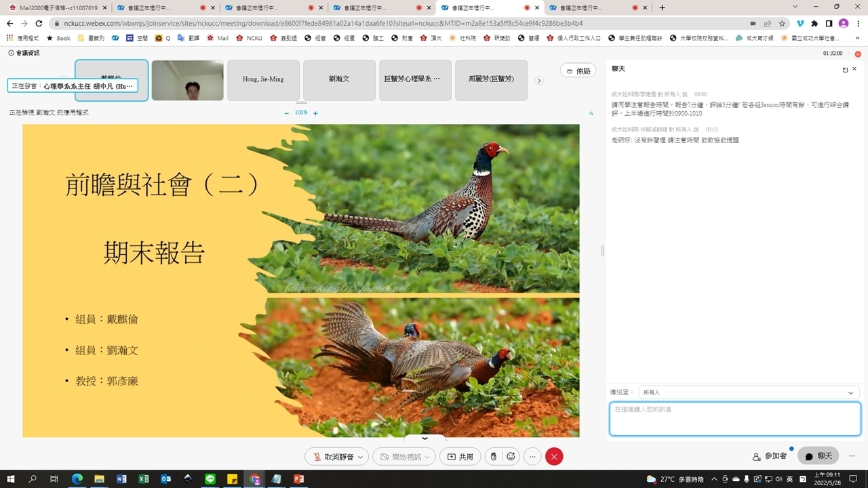The height and width of the screenshot is (488, 868).
Task: Pop out the chat panel
Action: [x=845, y=69]
